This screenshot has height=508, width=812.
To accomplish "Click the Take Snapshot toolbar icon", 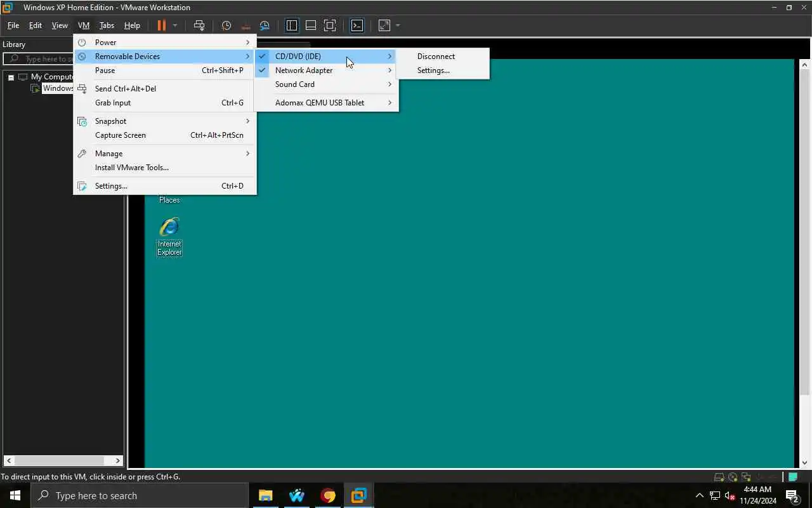I will (x=226, y=25).
